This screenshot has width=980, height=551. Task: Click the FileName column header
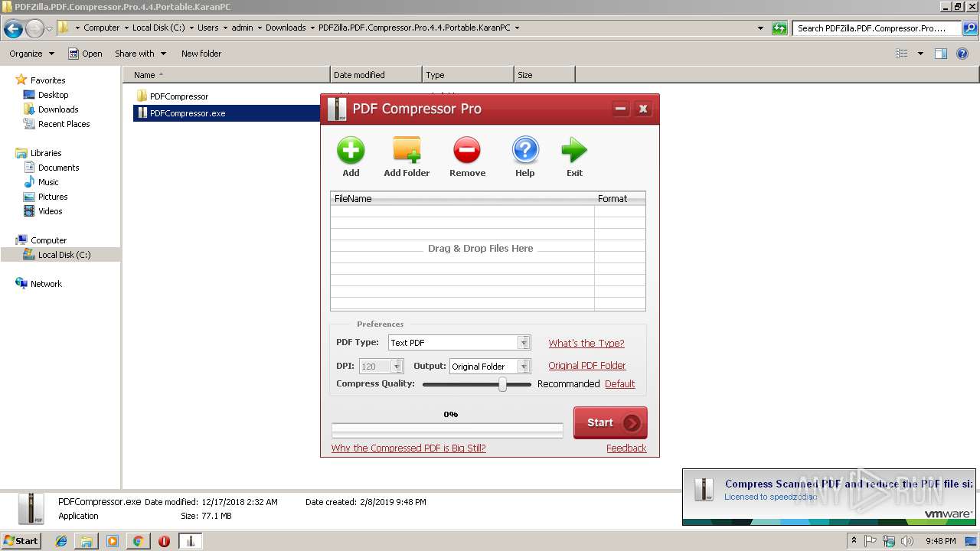tap(462, 198)
